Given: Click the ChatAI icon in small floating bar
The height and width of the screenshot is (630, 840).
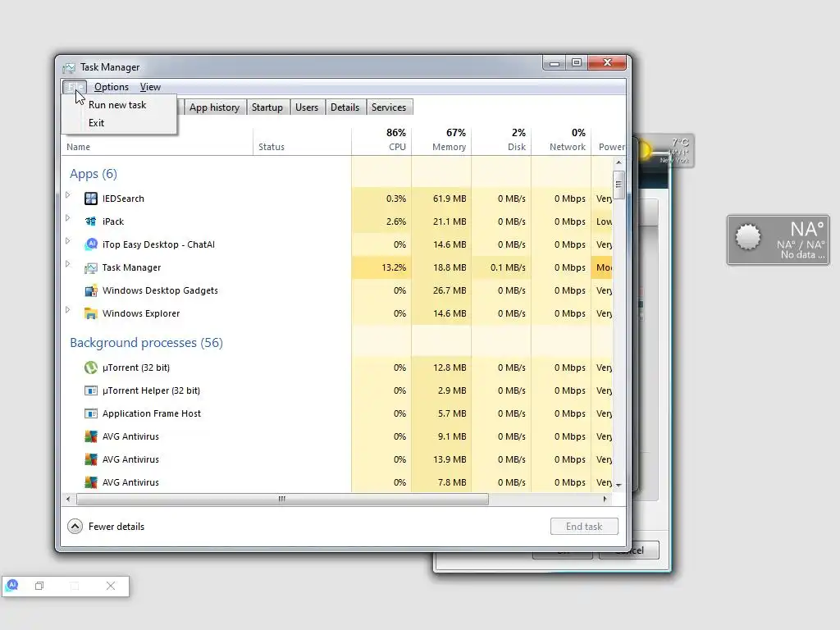Looking at the screenshot, I should 12,586.
